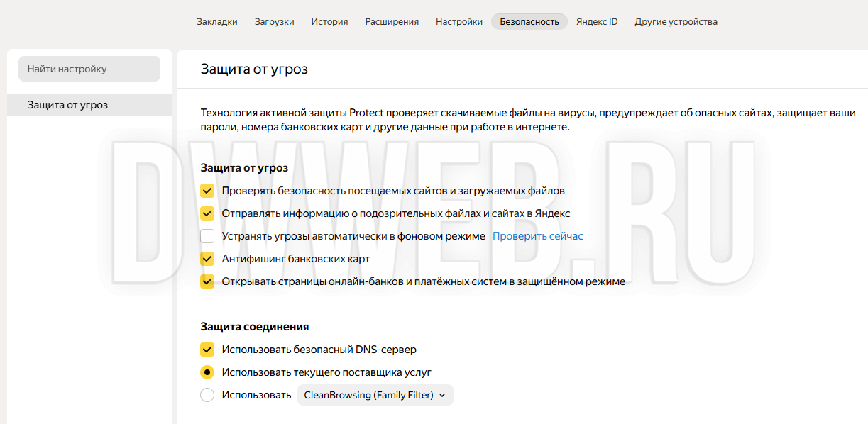The image size is (868, 424).
Task: Toggle Открывать страницы онлайн-банков checkbox
Action: click(x=207, y=281)
